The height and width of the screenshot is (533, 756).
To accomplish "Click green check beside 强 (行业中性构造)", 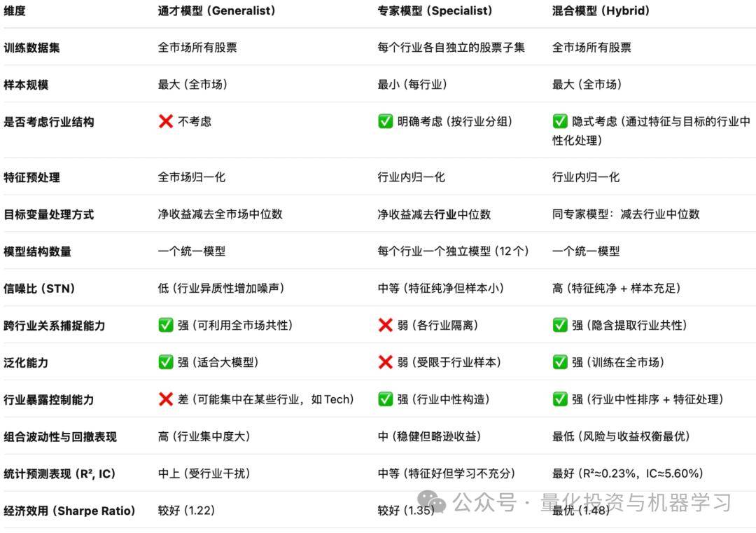I will coord(385,399).
